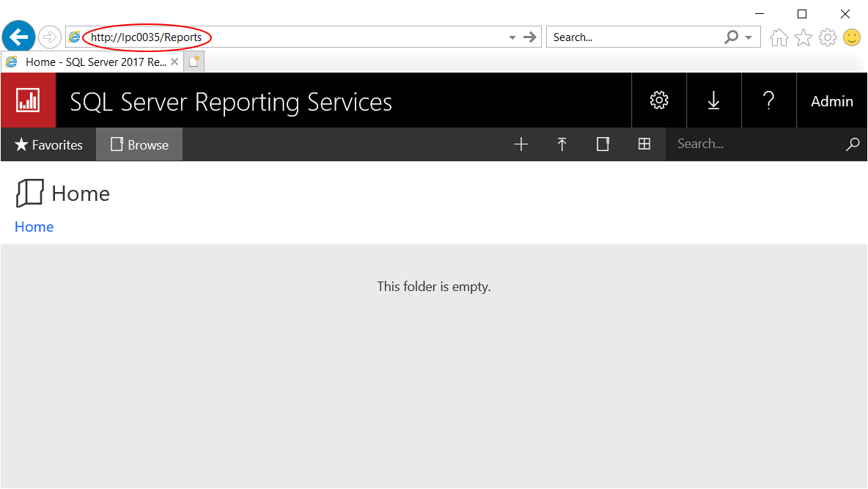Open the Download menu arrow icon
Viewport: 868px width, 489px height.
(x=713, y=100)
